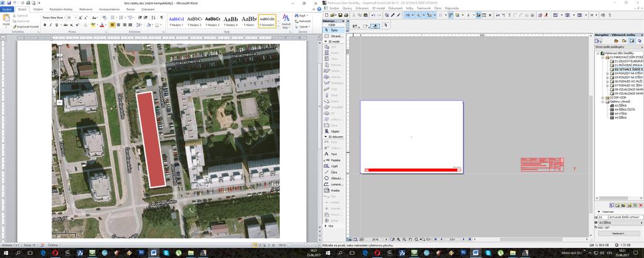Open the Rozložení stránky tab in Word
Viewport: 644px width, 258px height.
(60, 9)
